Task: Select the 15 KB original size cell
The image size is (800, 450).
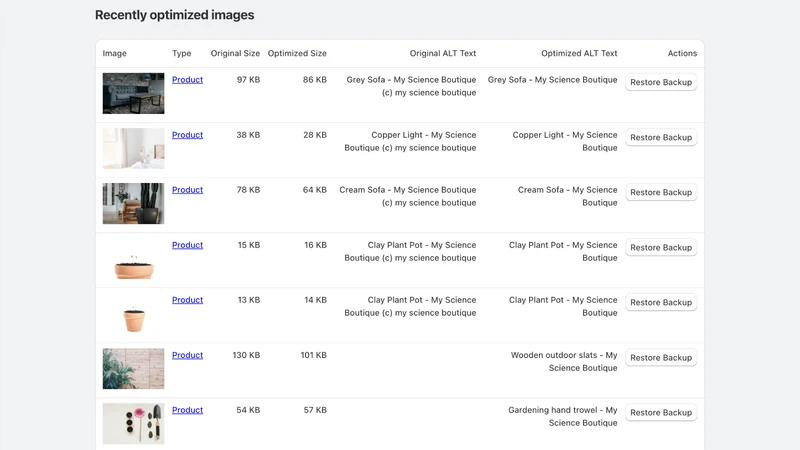Action: (249, 245)
